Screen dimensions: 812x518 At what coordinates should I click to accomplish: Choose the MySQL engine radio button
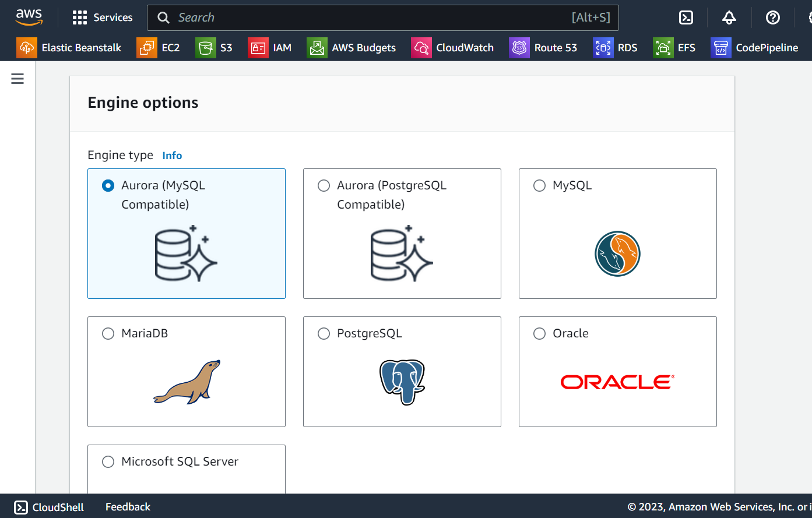tap(540, 186)
